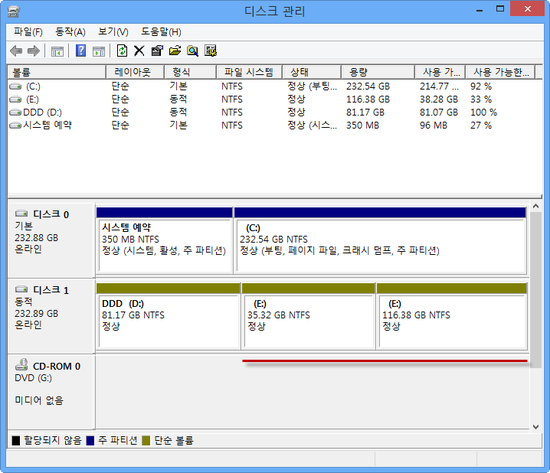Viewport: 550px width, 473px height.
Task: Click the disk pane scroll down arrow
Action: [x=536, y=427]
